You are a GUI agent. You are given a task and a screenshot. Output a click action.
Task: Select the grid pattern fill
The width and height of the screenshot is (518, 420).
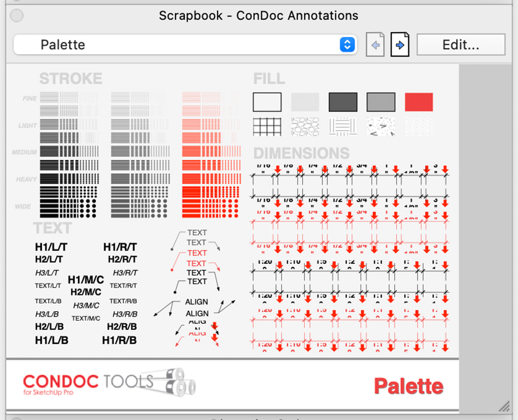(267, 127)
